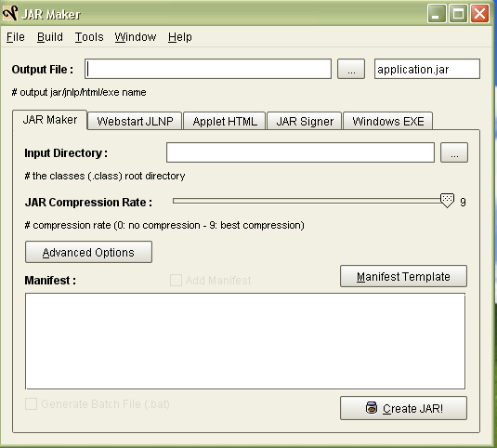
Task: Click the JAR Maker title bar app icon
Action: (x=10, y=13)
